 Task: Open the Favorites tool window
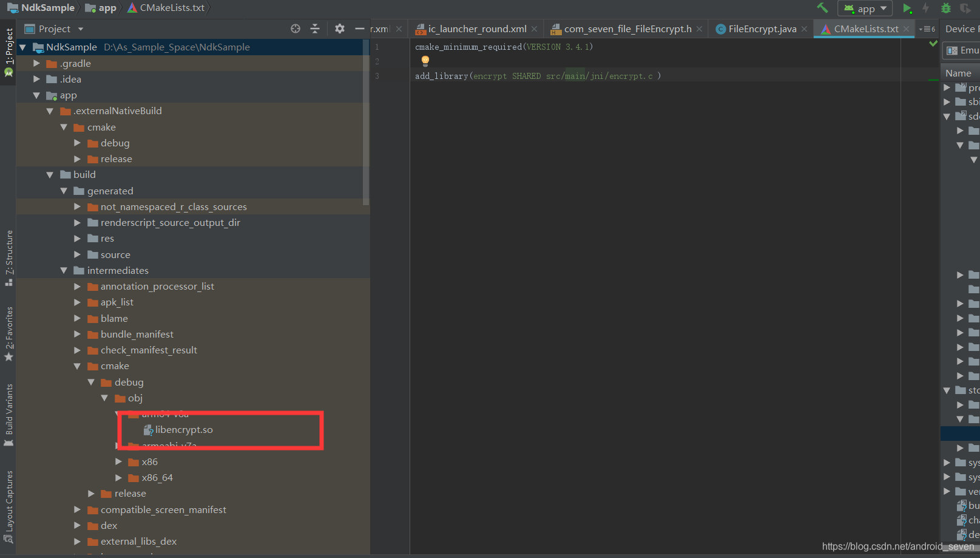pyautogui.click(x=8, y=333)
